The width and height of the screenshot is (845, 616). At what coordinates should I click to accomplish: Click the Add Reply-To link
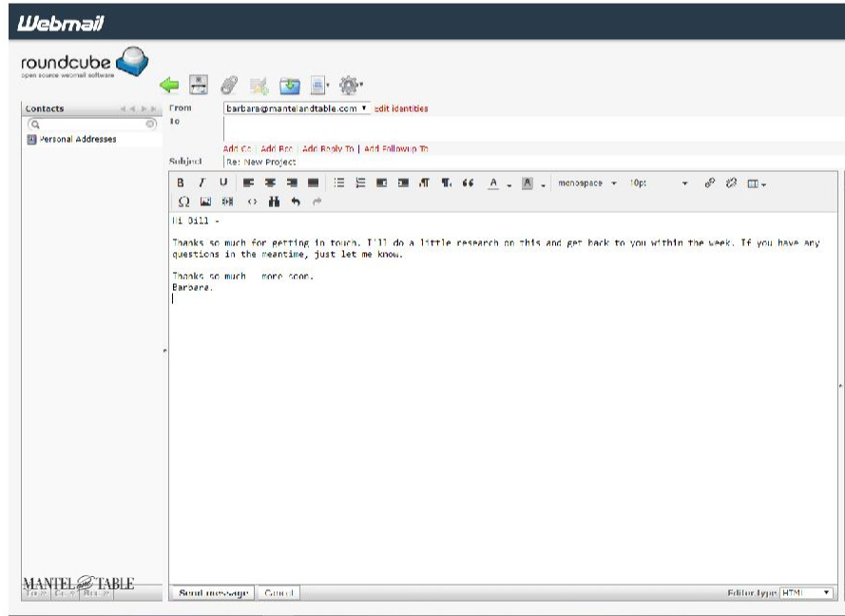(x=328, y=148)
